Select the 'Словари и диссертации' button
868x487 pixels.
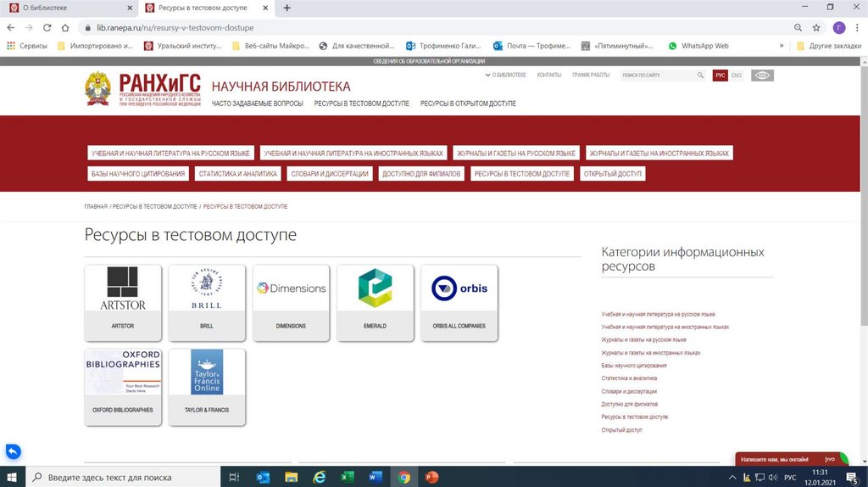point(330,173)
